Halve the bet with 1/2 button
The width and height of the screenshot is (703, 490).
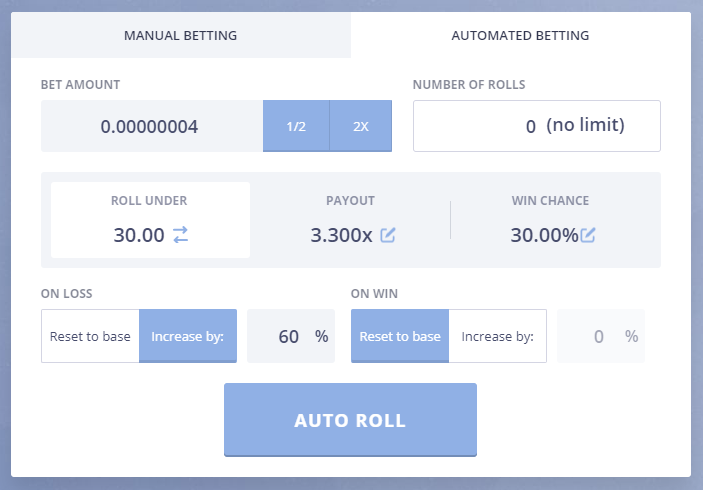coord(296,126)
